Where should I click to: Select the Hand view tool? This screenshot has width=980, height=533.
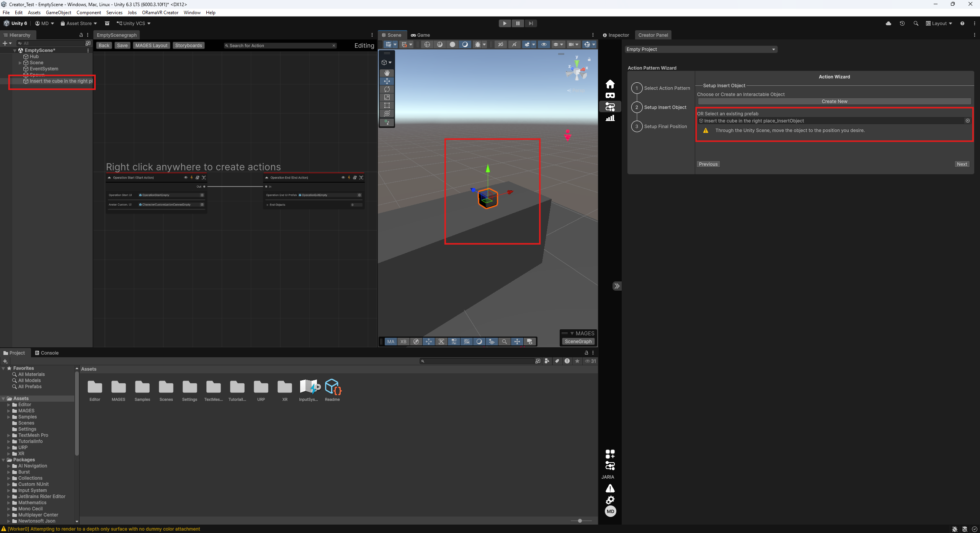(387, 73)
